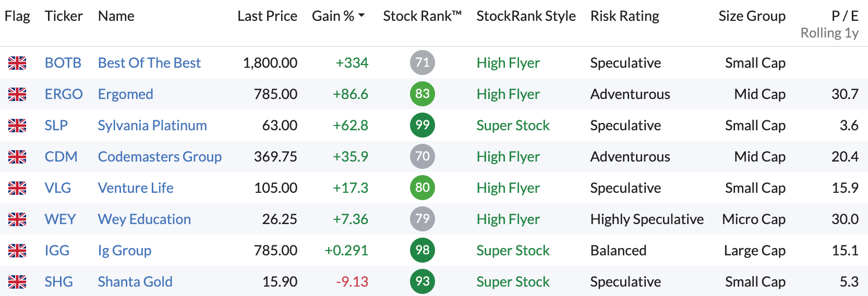Click the 93 StockRank badge for SHG
The height and width of the screenshot is (296, 868).
coord(423,281)
